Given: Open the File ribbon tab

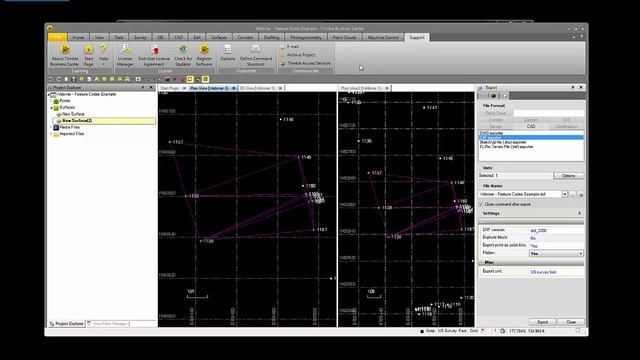Looking at the screenshot, I should (x=58, y=37).
